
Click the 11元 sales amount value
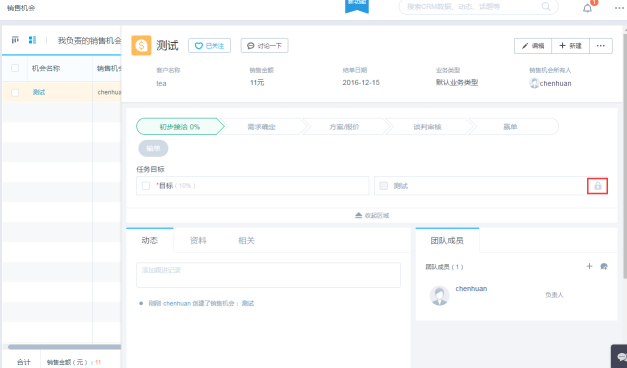pyautogui.click(x=257, y=82)
